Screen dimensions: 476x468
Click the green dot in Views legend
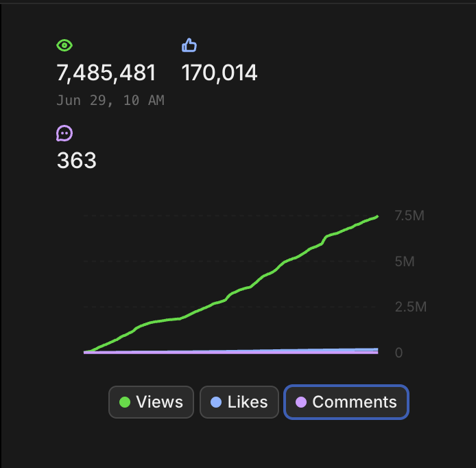[125, 402]
